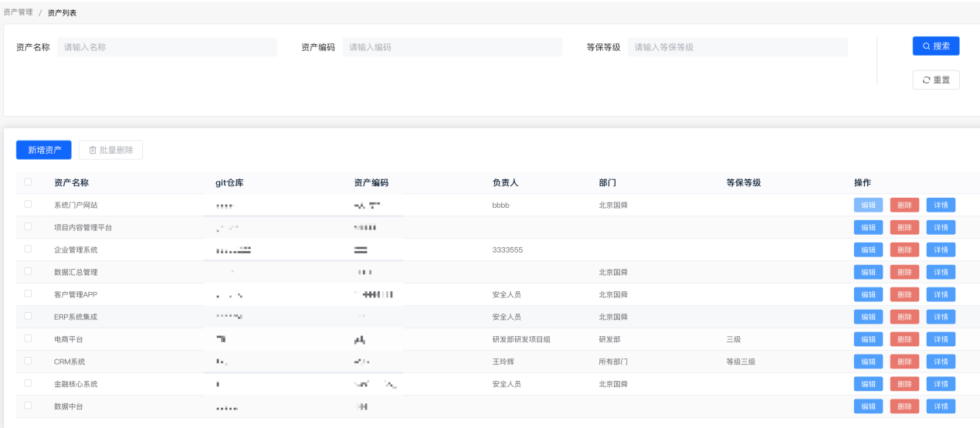Check the box for 电商平台 row

[x=29, y=338]
